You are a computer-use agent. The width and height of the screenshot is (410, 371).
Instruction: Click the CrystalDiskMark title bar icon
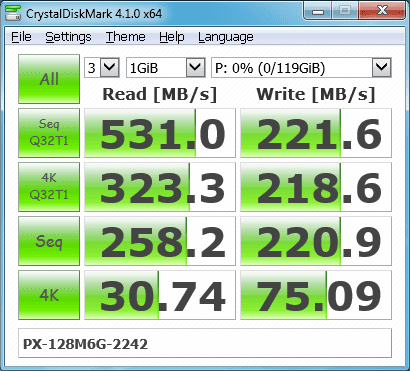(x=12, y=13)
